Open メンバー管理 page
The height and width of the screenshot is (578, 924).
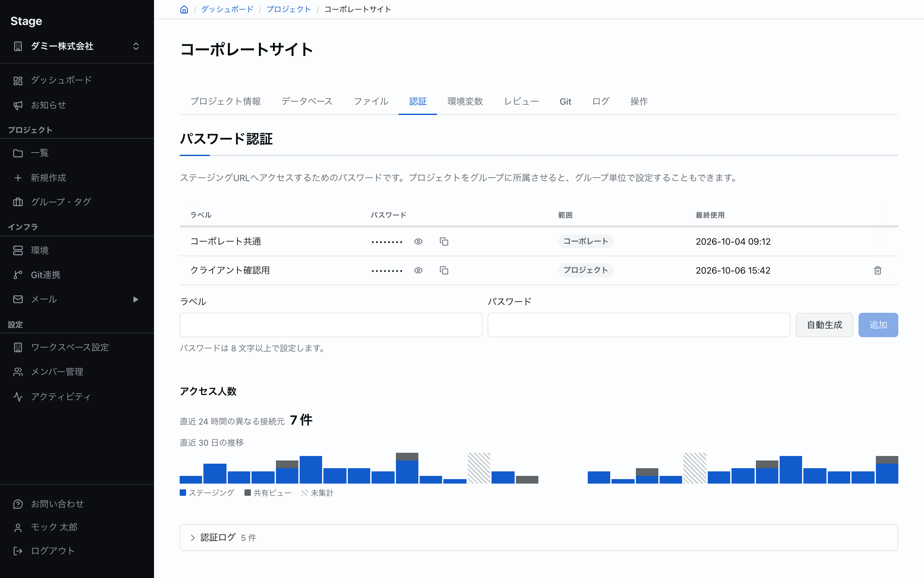[x=77, y=372]
